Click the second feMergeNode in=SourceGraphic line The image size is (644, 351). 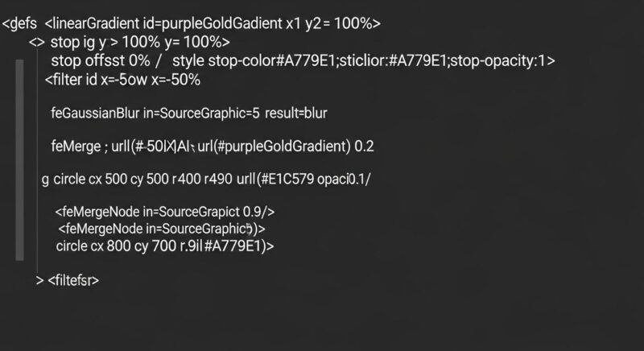pos(161,229)
